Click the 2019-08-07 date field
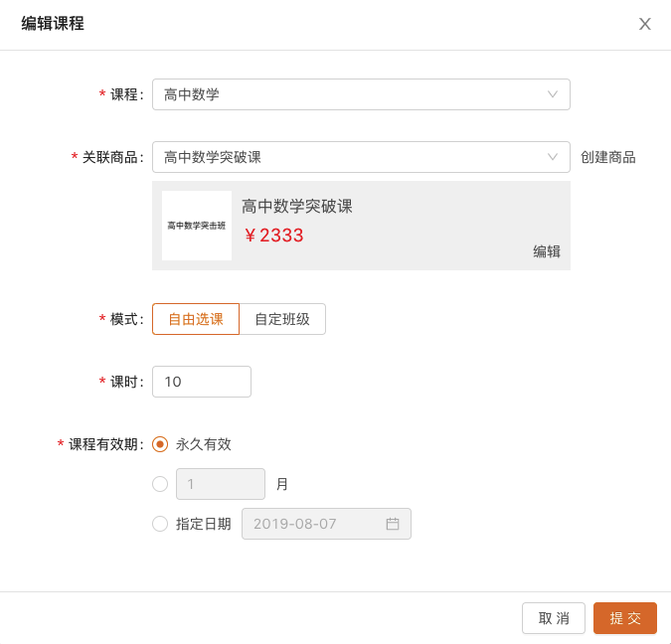 (x=313, y=524)
